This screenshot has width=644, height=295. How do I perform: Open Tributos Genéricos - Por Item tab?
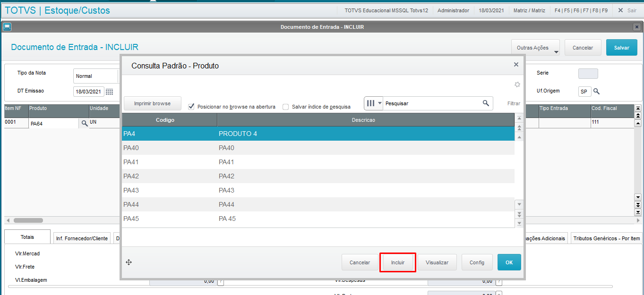(x=607, y=238)
